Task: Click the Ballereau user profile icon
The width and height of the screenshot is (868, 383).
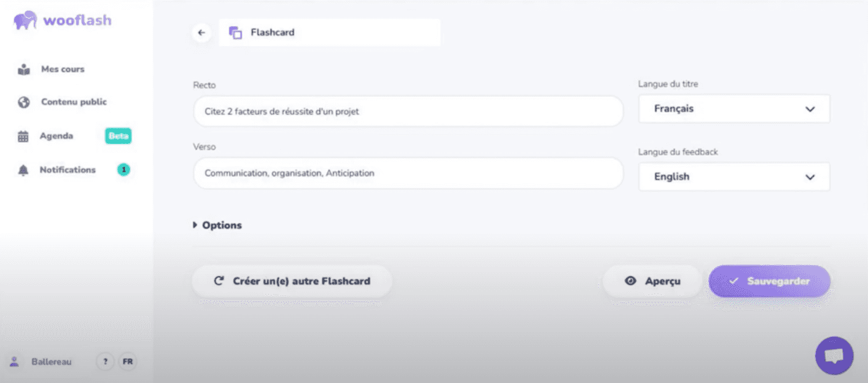Action: tap(14, 362)
